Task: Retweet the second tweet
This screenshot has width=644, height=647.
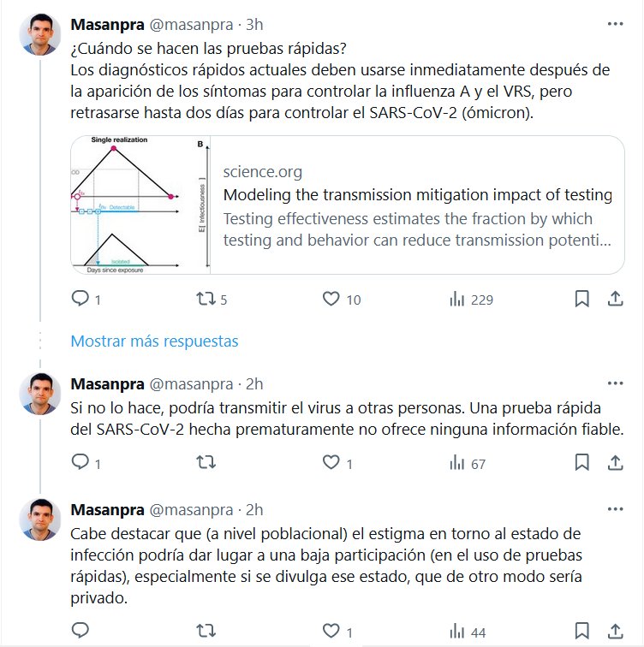Action: [x=206, y=463]
